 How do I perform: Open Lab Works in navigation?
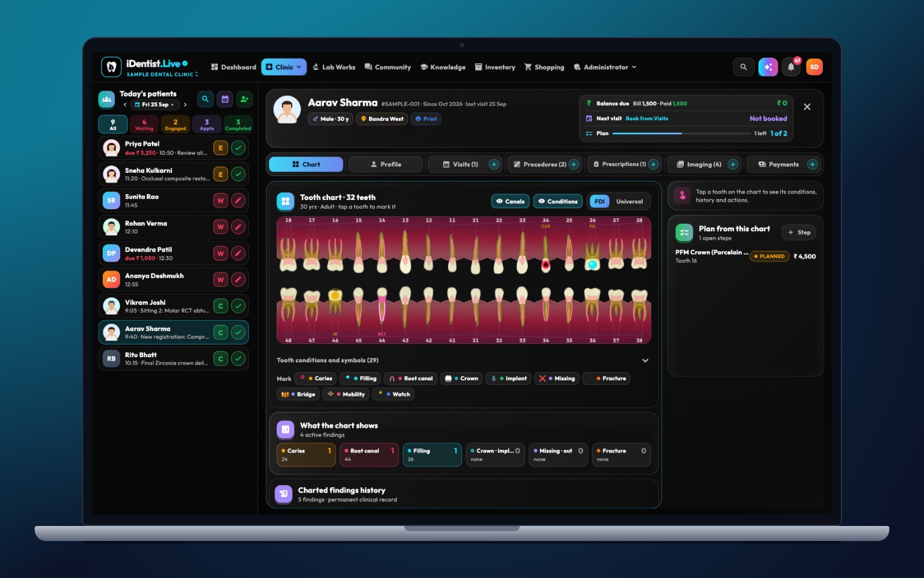[334, 67]
